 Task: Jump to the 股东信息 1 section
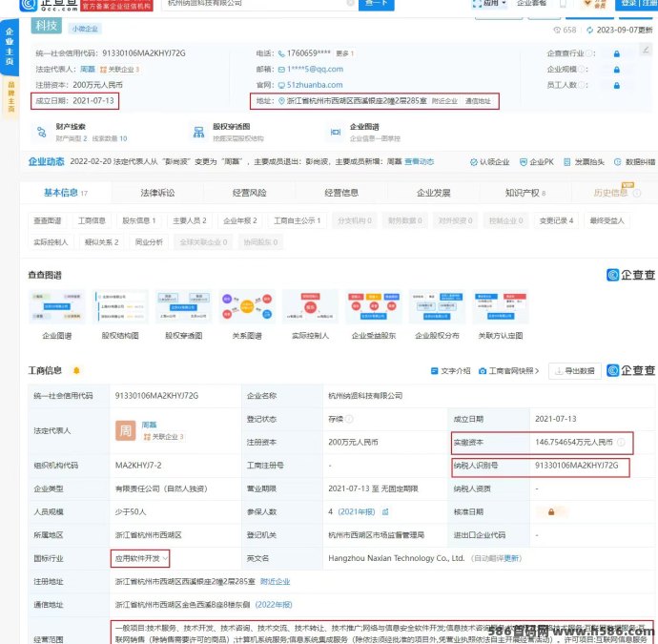click(139, 220)
